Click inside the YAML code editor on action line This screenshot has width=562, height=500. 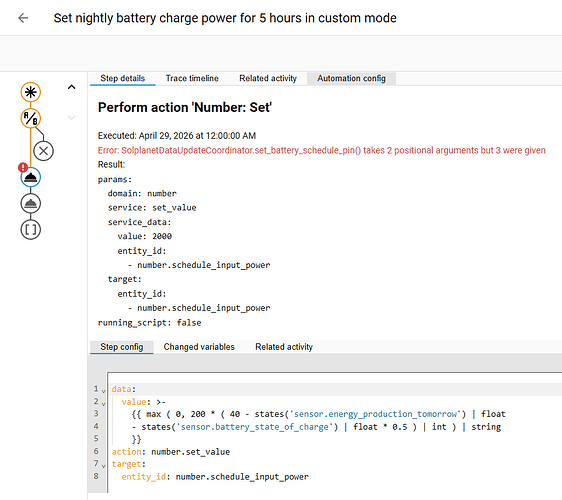click(171, 452)
